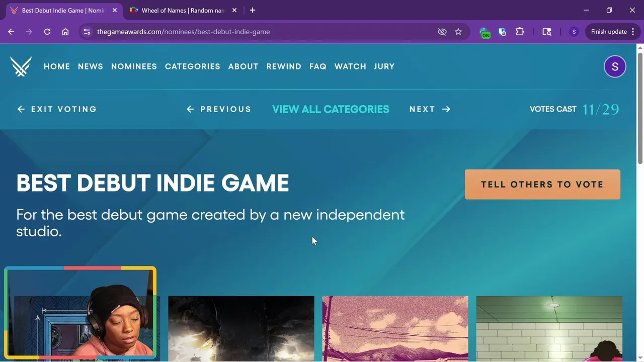The image size is (644, 362).
Task: Open the extensions puzzle menu
Action: click(x=520, y=32)
